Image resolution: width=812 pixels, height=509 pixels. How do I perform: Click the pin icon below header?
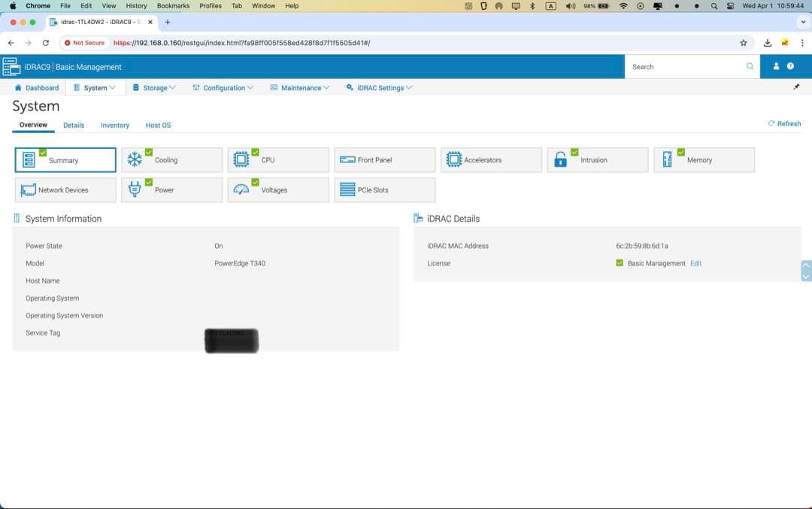(796, 87)
